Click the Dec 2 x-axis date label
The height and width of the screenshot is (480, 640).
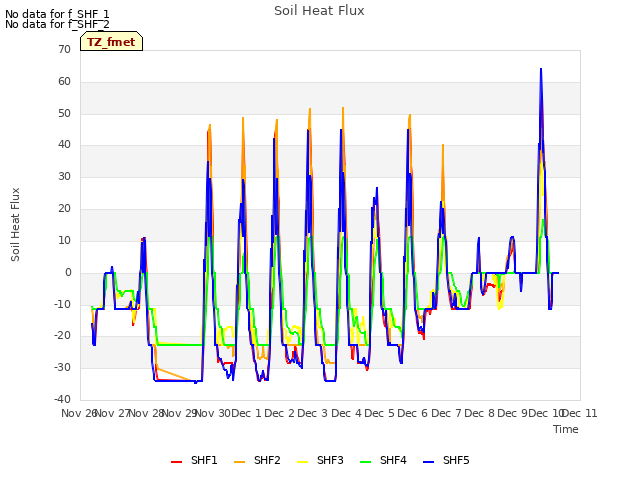tap(280, 413)
